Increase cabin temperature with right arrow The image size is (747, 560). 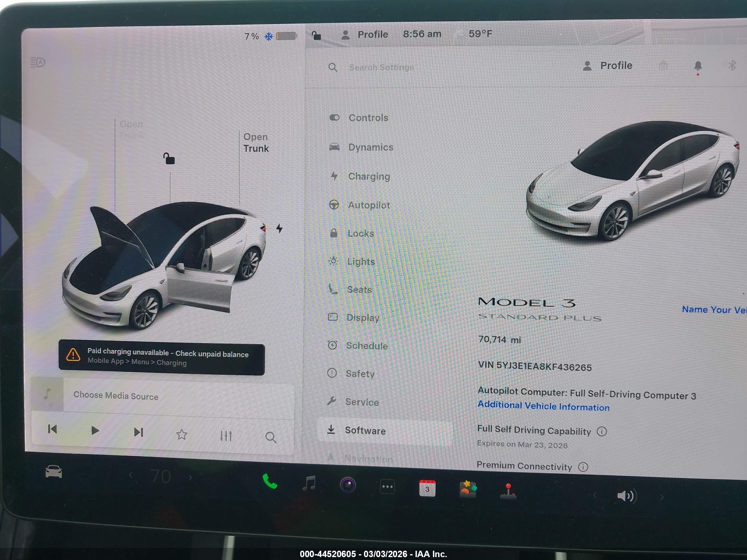pyautogui.click(x=191, y=477)
